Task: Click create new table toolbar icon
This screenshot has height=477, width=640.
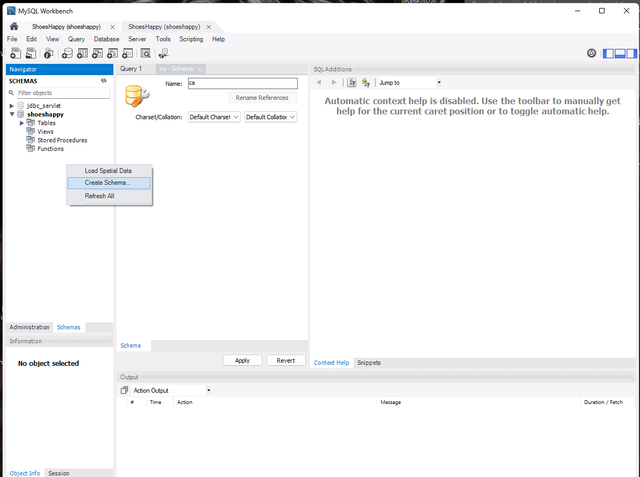Action: tap(82, 53)
